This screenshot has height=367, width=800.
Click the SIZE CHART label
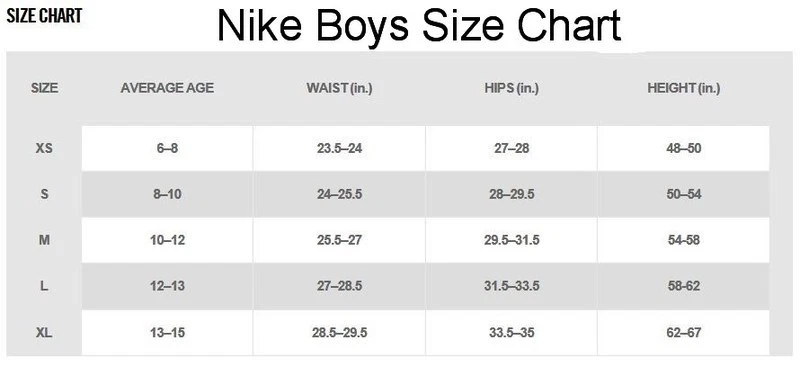44,16
